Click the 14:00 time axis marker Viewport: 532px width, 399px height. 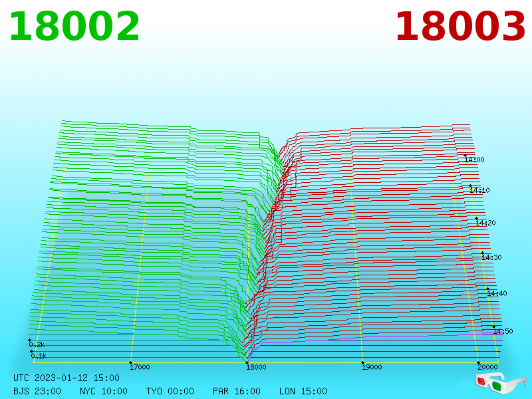tap(475, 160)
